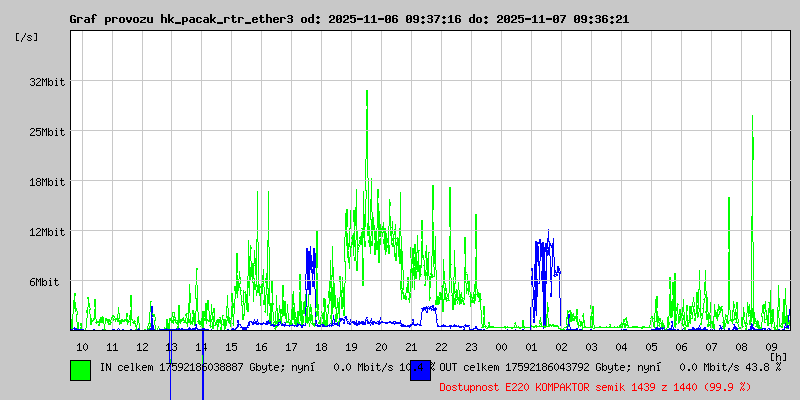Viewport: 800px width, 400px height.
Task: Click hour label '00' on time axis
Action: (502, 347)
